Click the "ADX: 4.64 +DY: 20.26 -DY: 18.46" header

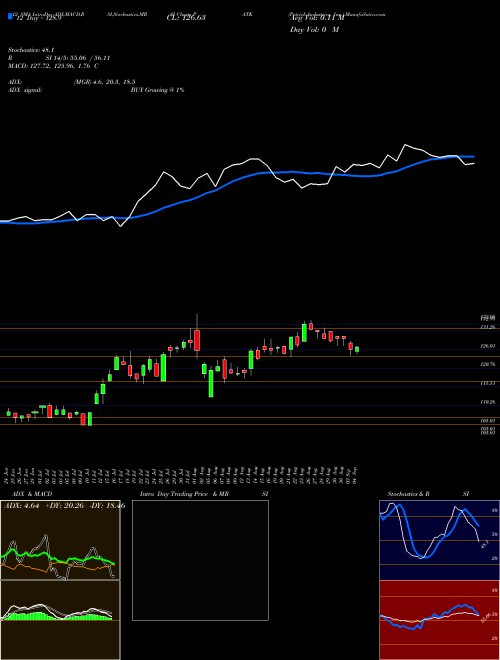pos(64,506)
